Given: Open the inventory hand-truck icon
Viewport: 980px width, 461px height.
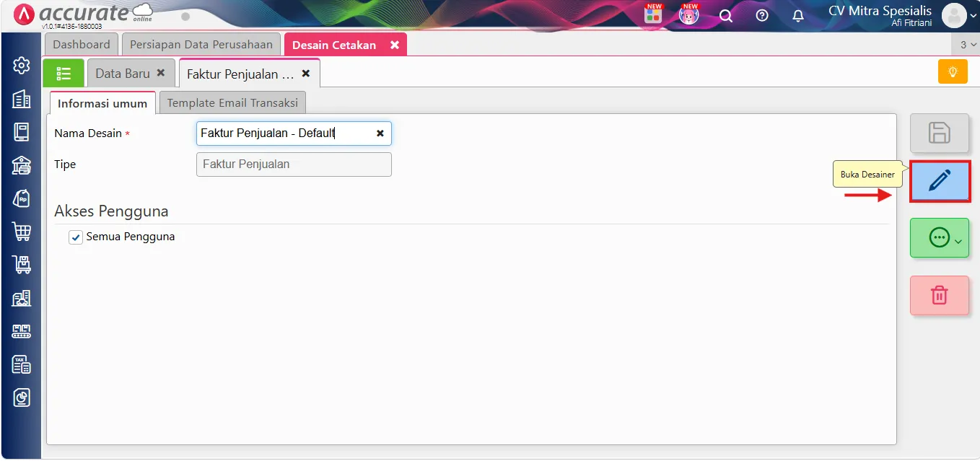Looking at the screenshot, I should coord(22,265).
